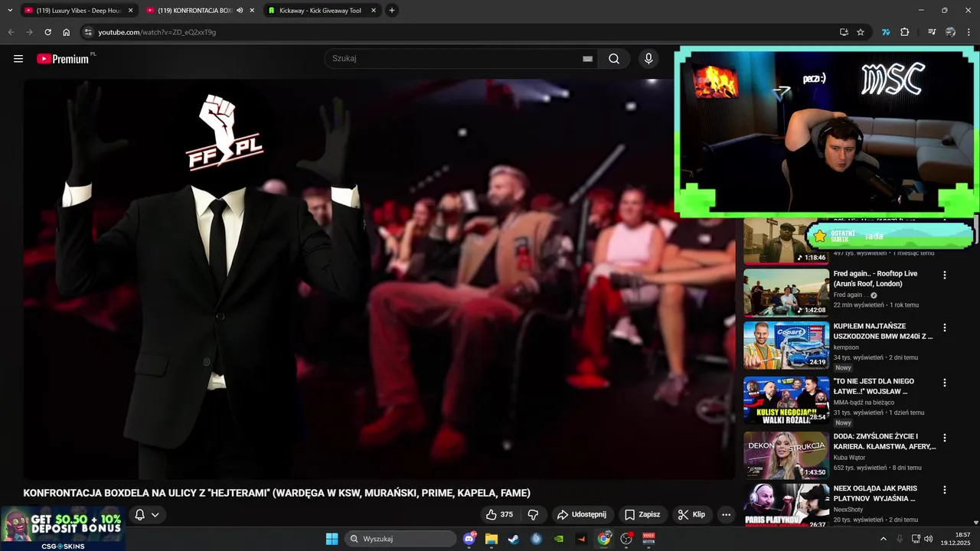Image resolution: width=980 pixels, height=551 pixels.
Task: Click the youtube.com address bar
Action: click(x=459, y=32)
